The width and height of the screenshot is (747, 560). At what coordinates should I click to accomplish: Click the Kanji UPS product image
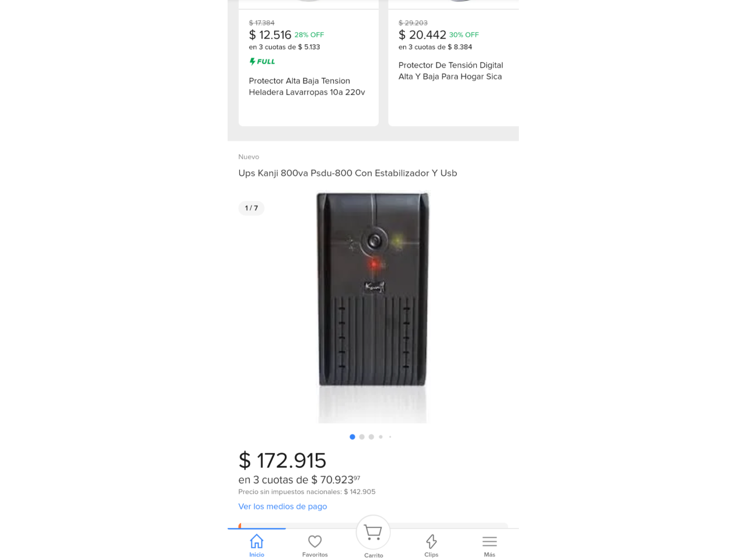click(373, 307)
